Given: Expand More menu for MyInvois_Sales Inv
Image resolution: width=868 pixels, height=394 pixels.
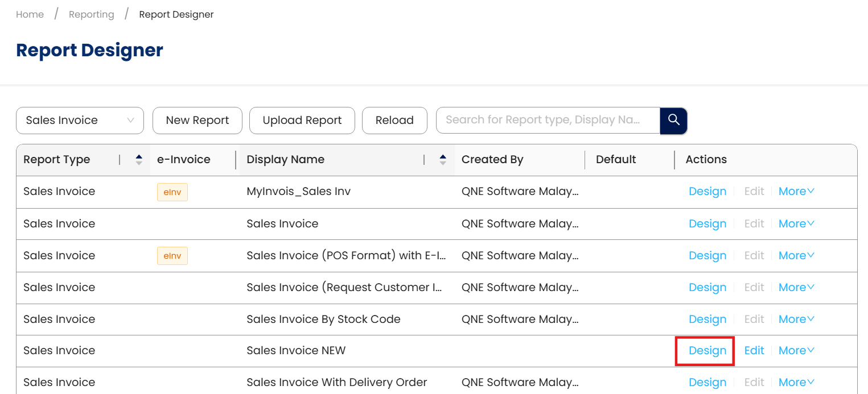Looking at the screenshot, I should (796, 192).
